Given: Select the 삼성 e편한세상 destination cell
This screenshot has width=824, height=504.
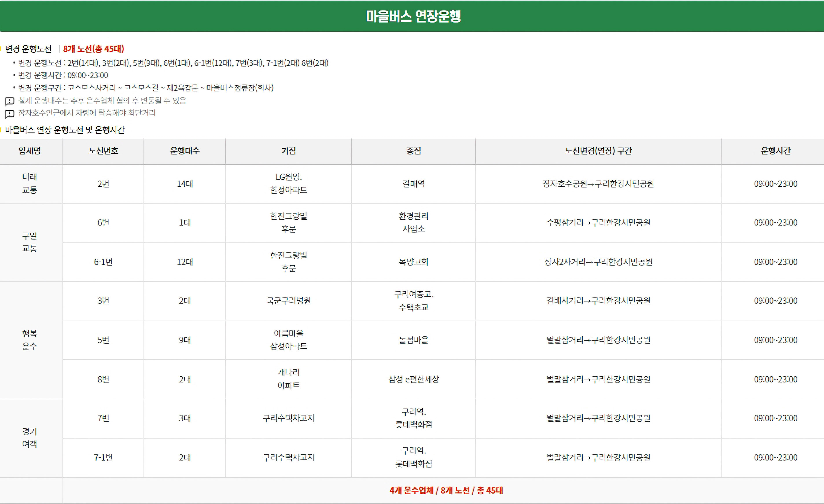Looking at the screenshot, I should click(413, 379).
